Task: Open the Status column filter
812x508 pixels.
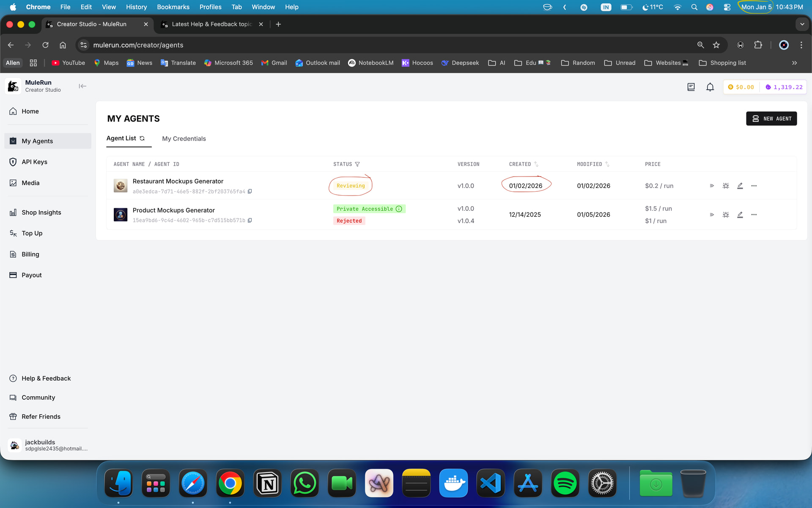Action: 357,164
